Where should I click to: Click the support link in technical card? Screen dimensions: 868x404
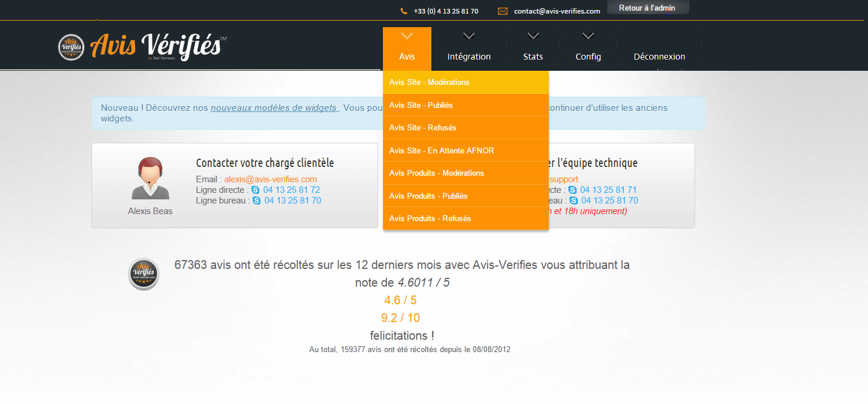coord(564,179)
